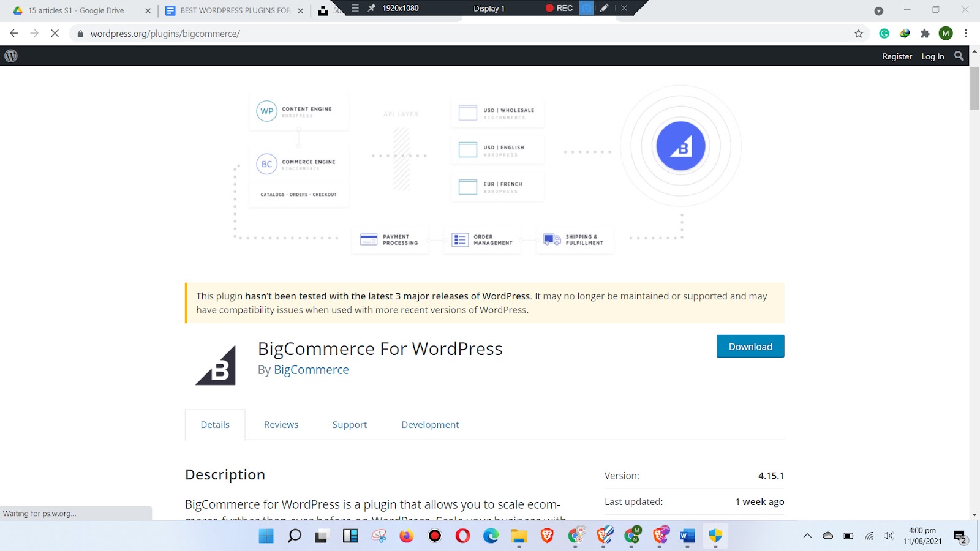980x551 pixels.
Task: Open WordPress.org search magnifier
Action: tap(959, 56)
